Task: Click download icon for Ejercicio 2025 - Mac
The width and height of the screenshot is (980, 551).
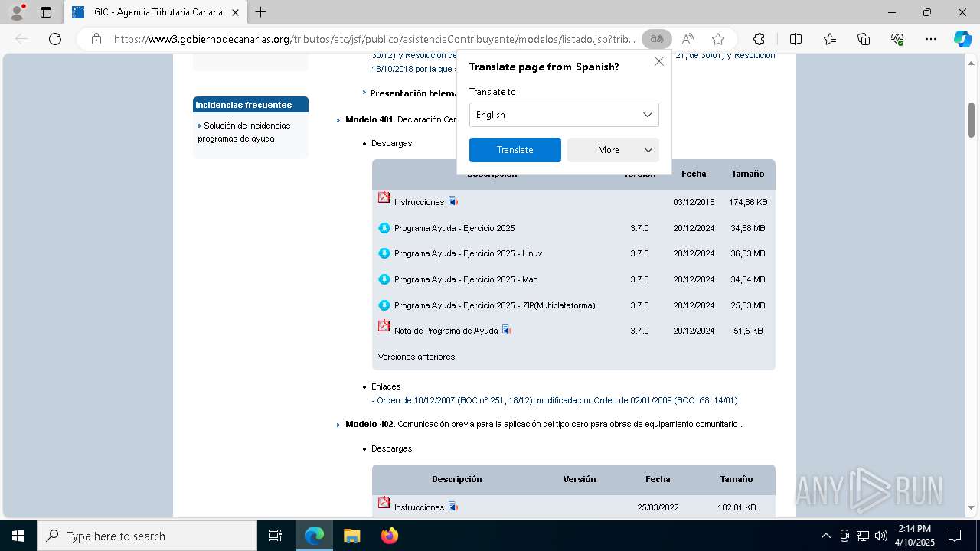Action: pyautogui.click(x=384, y=279)
